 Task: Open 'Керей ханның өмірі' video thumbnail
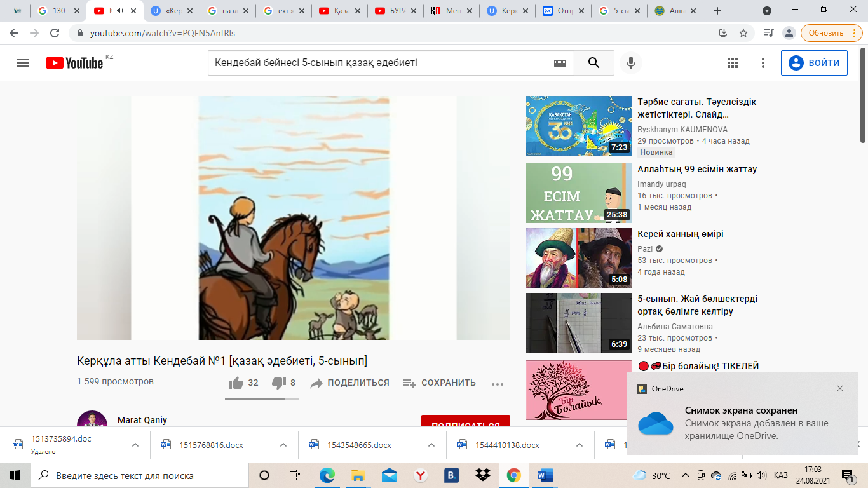579,258
